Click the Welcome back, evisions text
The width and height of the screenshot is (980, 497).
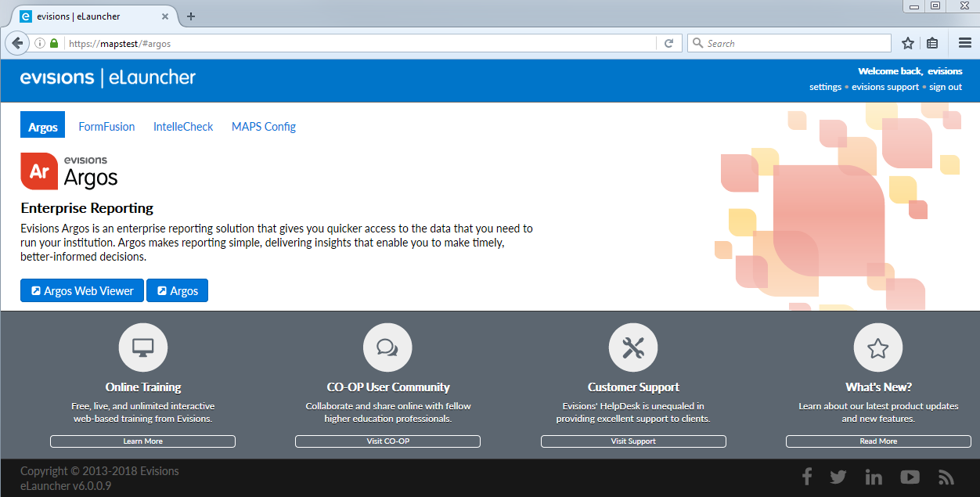(x=910, y=71)
